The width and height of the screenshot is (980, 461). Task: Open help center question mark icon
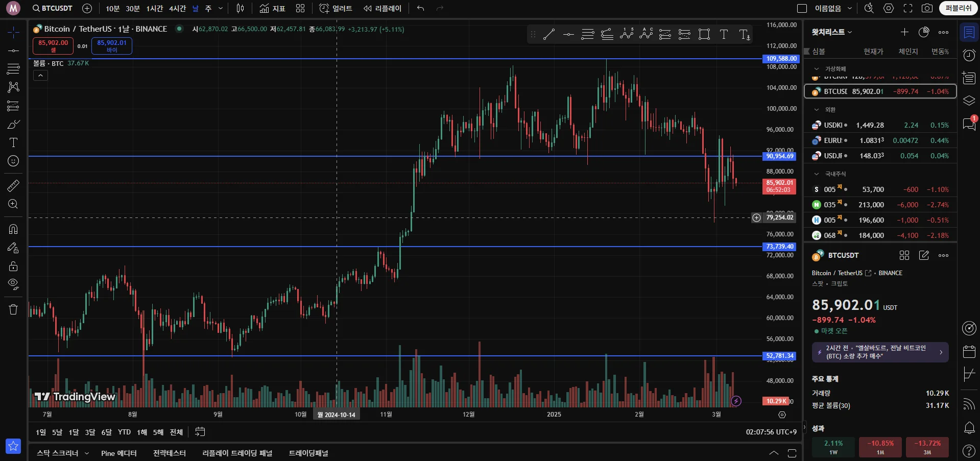(969, 451)
